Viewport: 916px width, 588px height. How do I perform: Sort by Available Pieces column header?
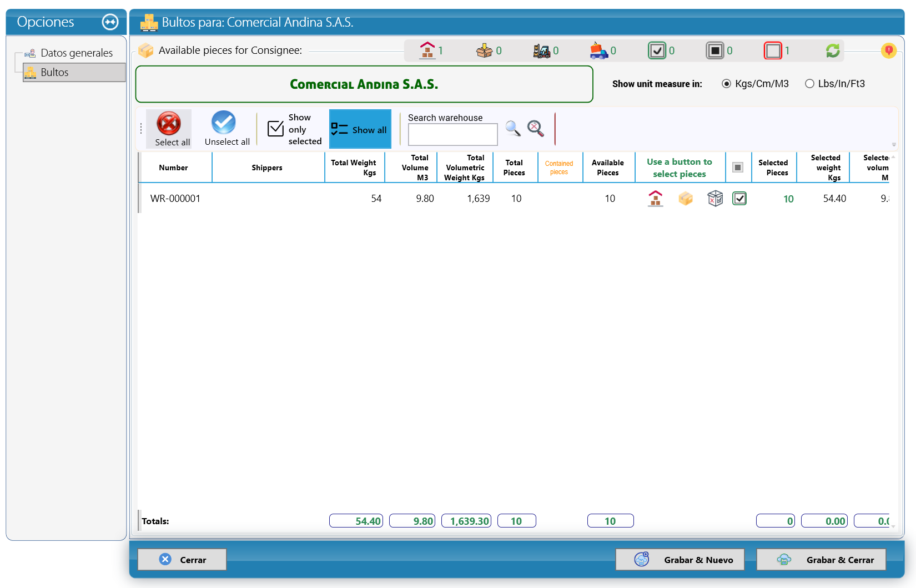coord(608,168)
